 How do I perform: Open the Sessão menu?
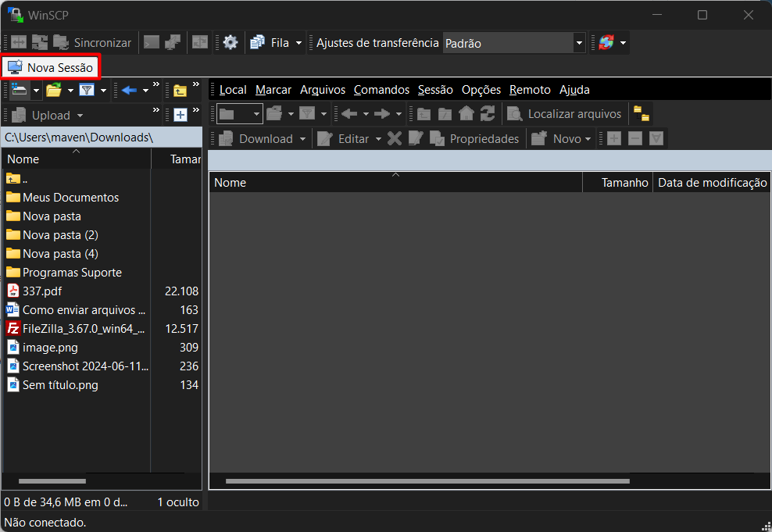point(435,90)
